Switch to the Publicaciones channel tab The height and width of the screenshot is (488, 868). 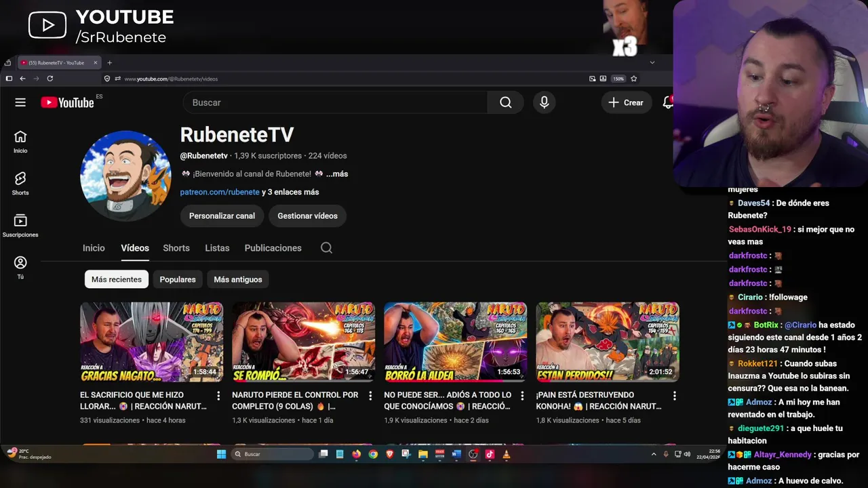point(273,248)
